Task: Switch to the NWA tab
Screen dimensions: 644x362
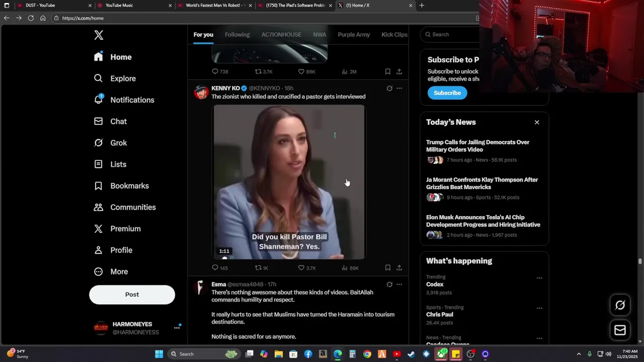Action: (319, 35)
